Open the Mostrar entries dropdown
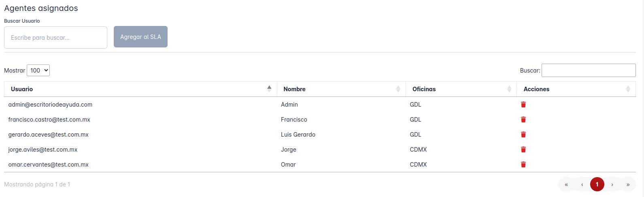Image resolution: width=644 pixels, height=197 pixels. tap(38, 71)
